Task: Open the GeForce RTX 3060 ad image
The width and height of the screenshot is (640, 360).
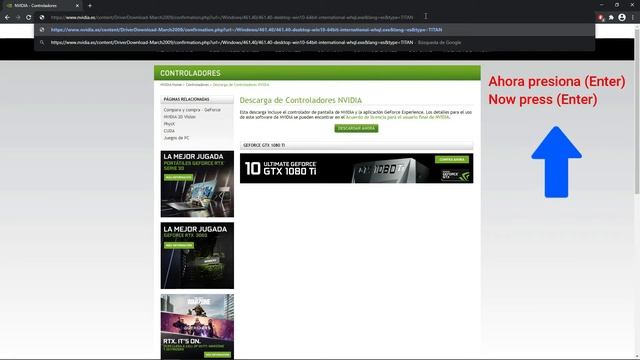Action: click(x=197, y=256)
